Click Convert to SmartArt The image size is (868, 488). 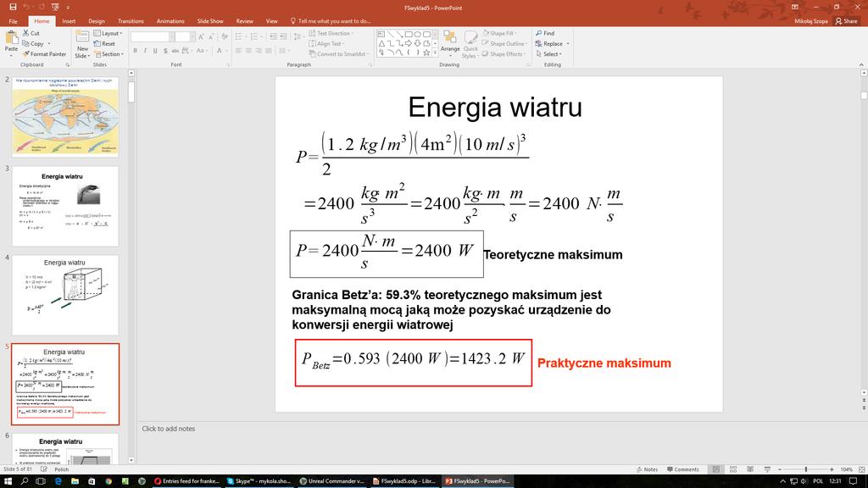point(337,54)
